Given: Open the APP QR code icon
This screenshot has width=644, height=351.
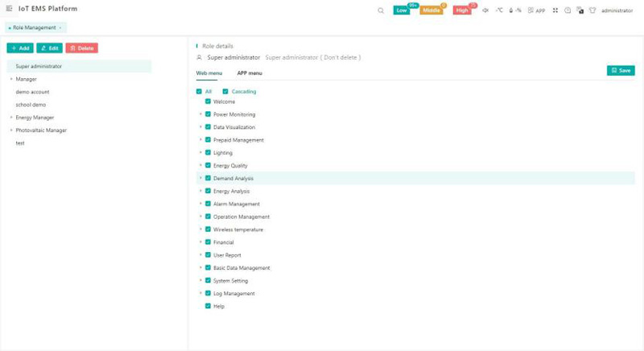Looking at the screenshot, I should 536,10.
